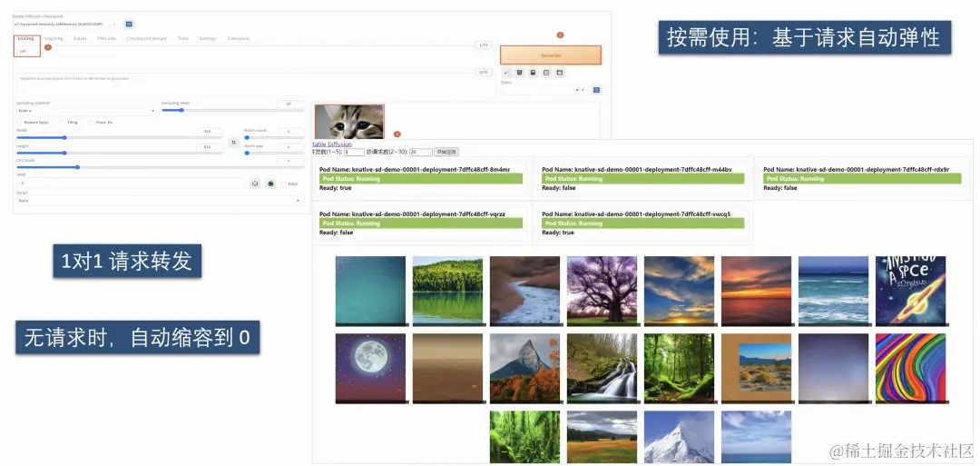Click the pod name ending vwcq5
This screenshot has height=466, width=980.
click(x=636, y=213)
